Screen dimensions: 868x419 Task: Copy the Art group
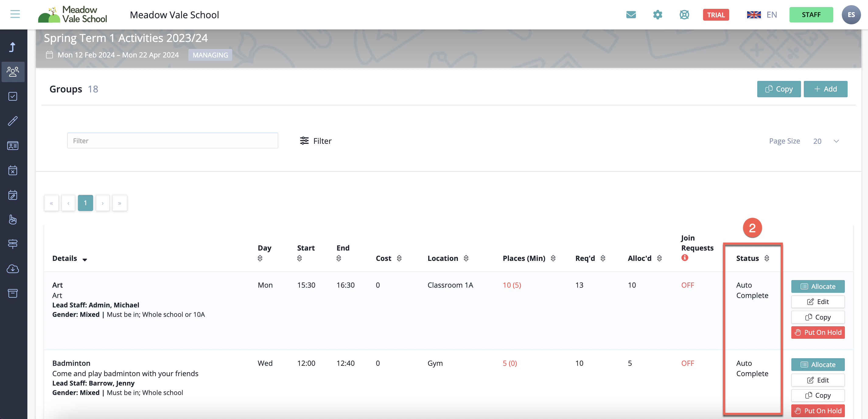tap(817, 317)
